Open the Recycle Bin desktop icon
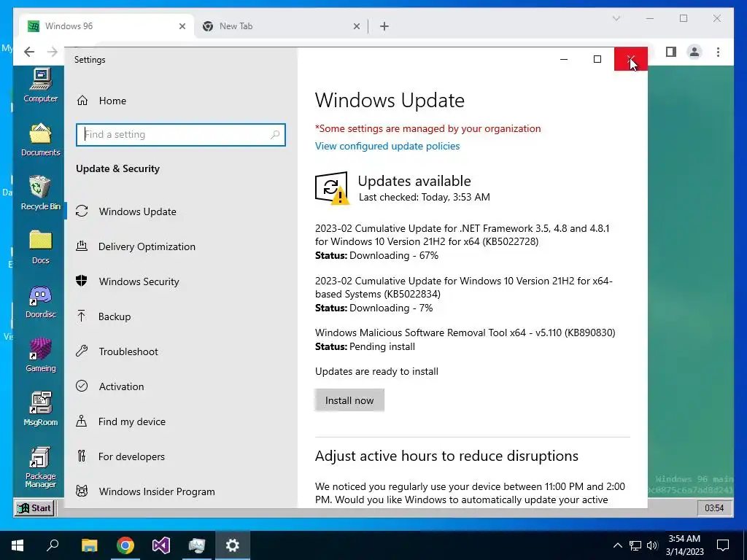The height and width of the screenshot is (560, 747). point(41,192)
